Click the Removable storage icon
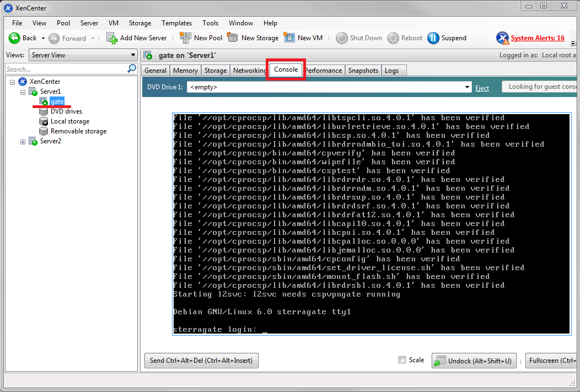This screenshot has width=580, height=392. pos(44,131)
